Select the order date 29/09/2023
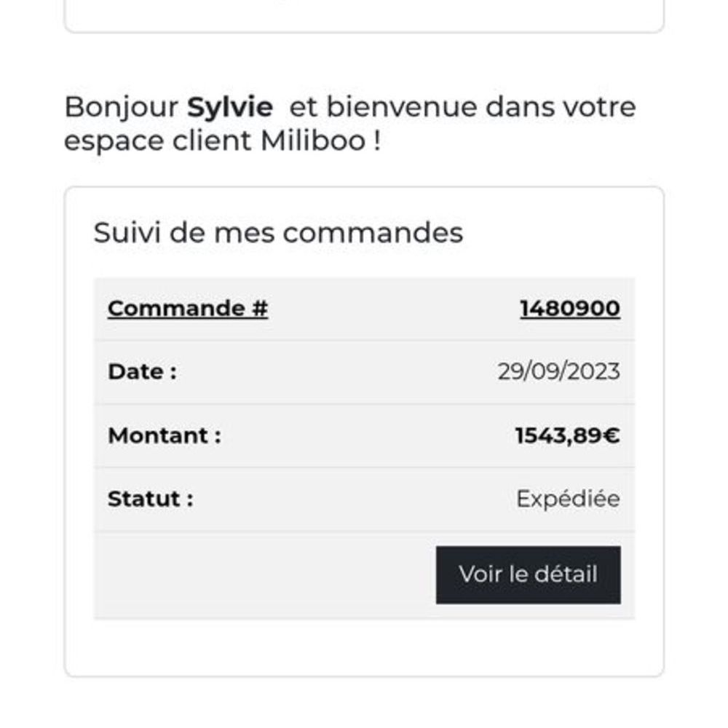 pyautogui.click(x=559, y=371)
